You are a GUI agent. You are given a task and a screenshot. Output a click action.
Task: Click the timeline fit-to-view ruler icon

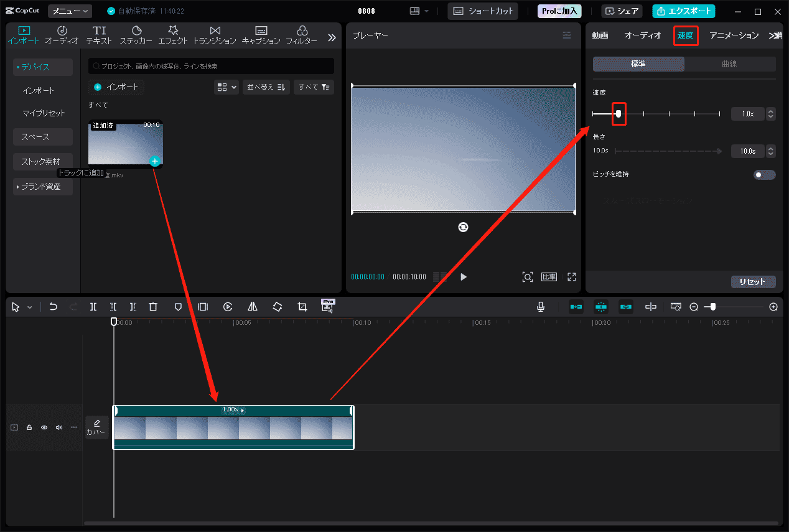pos(676,307)
